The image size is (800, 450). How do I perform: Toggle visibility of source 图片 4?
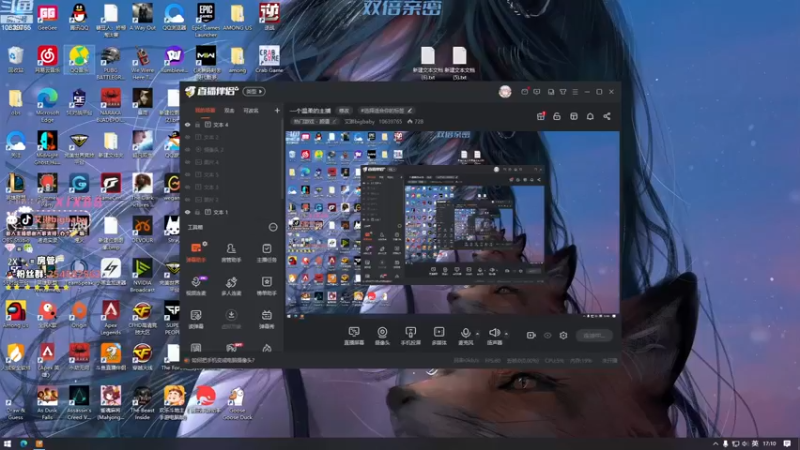pos(188,162)
